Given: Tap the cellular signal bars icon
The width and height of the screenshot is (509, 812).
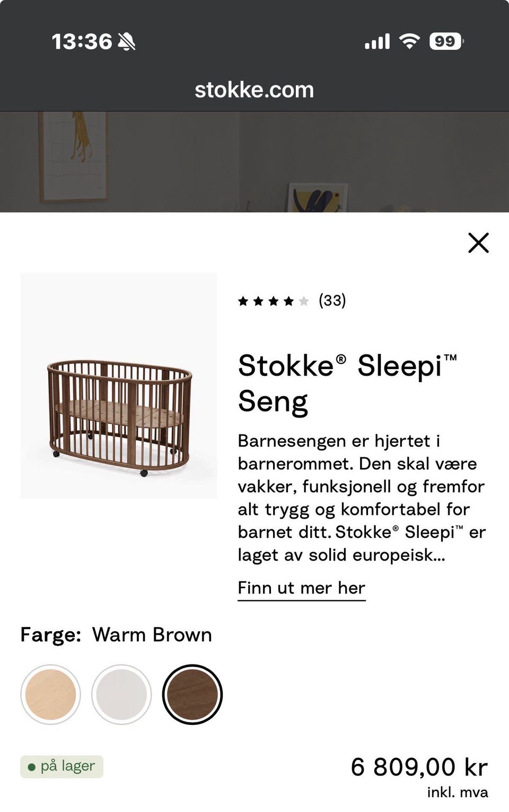Looking at the screenshot, I should (377, 41).
